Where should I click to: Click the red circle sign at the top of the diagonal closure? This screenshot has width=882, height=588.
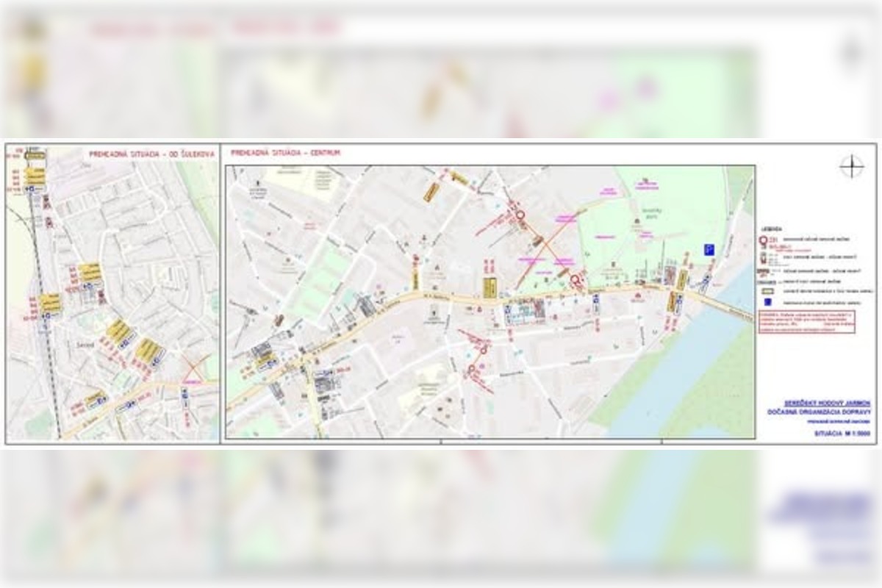click(x=520, y=215)
